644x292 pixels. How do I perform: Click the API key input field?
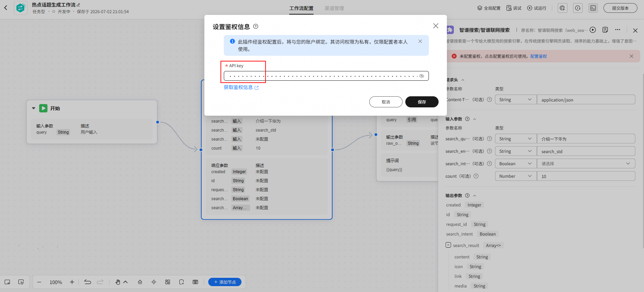326,76
